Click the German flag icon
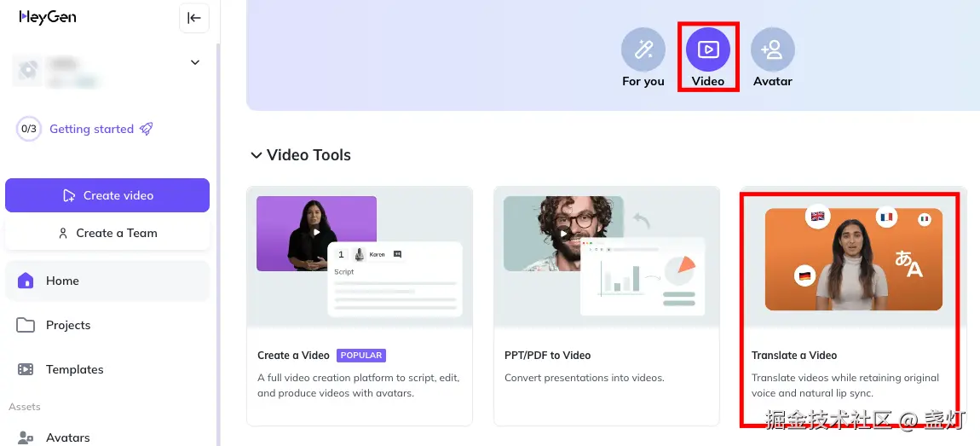Screen dimensions: 980x446 click(804, 275)
